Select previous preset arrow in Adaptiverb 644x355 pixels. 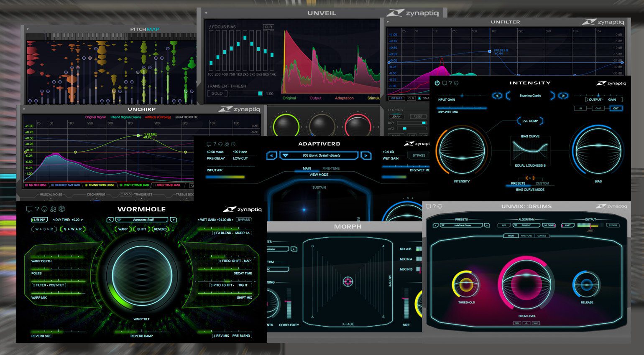(271, 155)
